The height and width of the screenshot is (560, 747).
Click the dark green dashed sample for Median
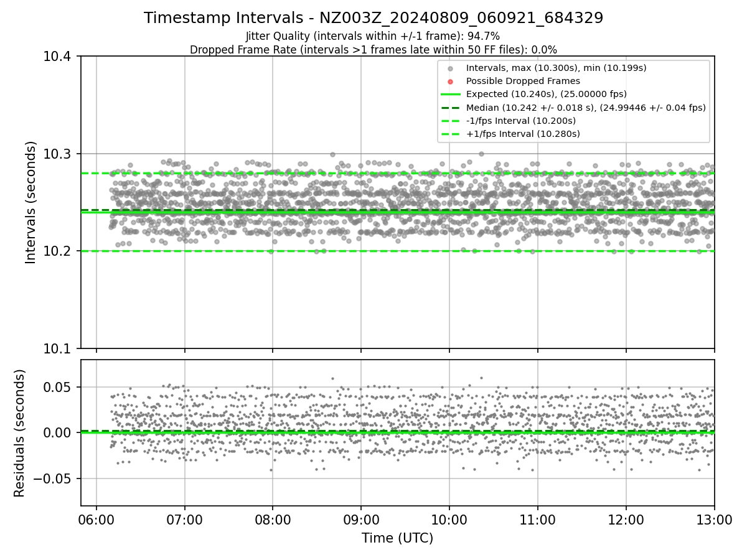[x=451, y=108]
